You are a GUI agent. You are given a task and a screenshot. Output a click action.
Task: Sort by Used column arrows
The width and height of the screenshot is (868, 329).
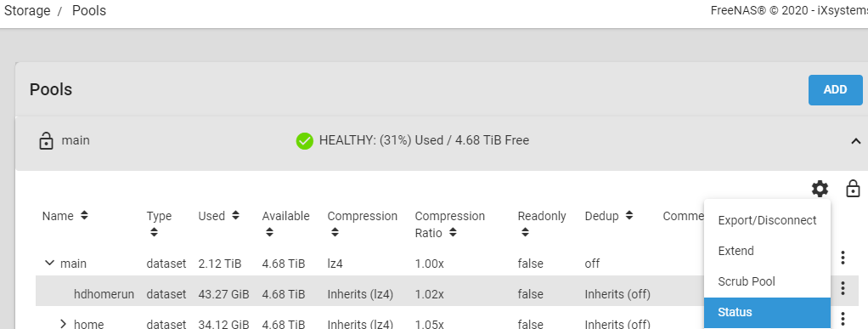coord(236,215)
